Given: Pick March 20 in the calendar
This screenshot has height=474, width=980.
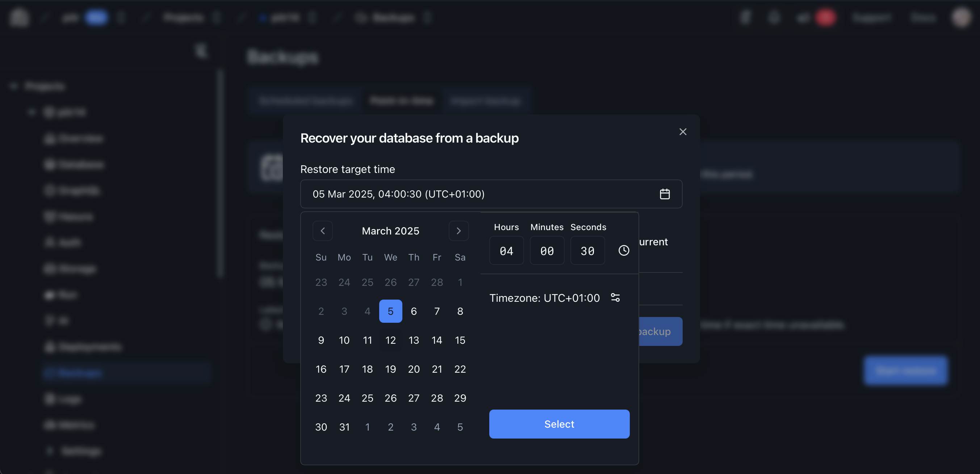Looking at the screenshot, I should tap(414, 369).
